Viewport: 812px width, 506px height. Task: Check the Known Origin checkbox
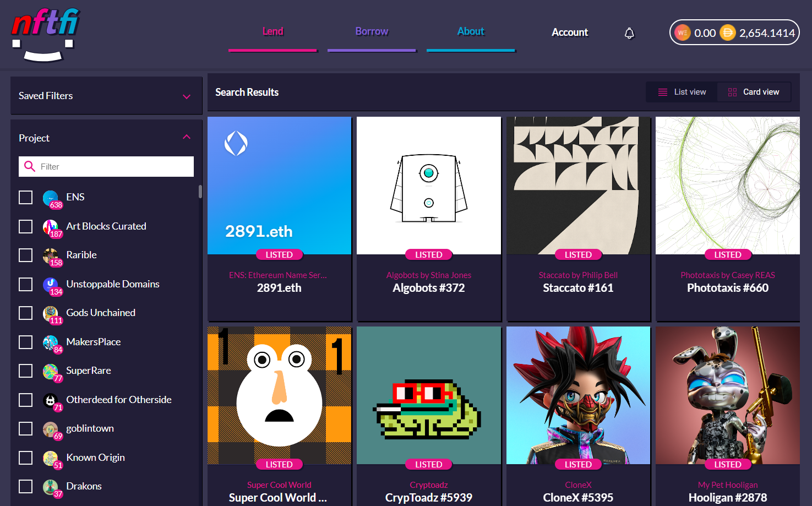26,458
